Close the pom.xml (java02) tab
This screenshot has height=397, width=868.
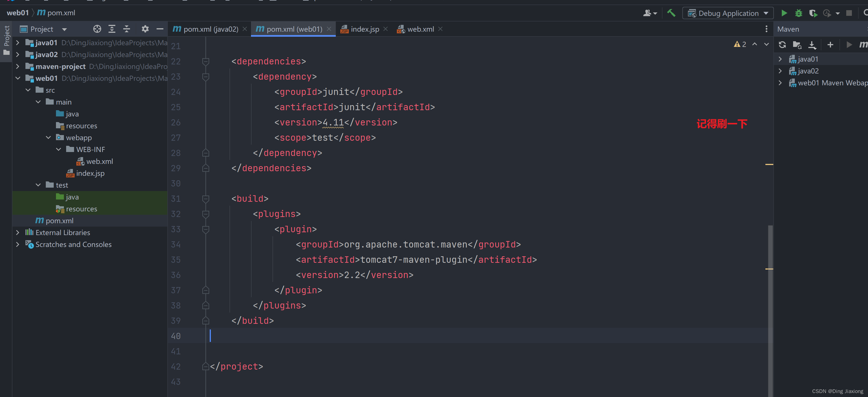coord(245,29)
